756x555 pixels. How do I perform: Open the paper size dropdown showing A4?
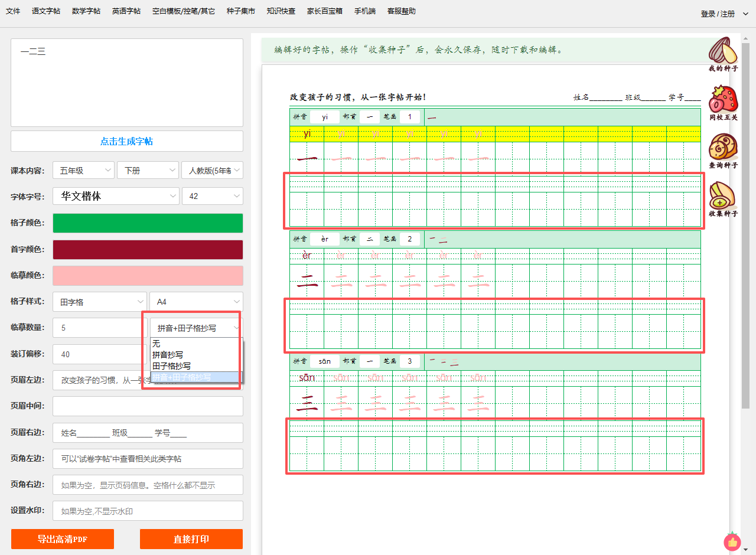point(195,302)
